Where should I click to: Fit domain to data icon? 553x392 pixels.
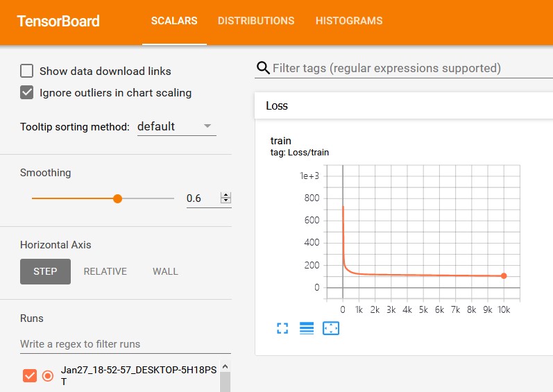point(331,328)
